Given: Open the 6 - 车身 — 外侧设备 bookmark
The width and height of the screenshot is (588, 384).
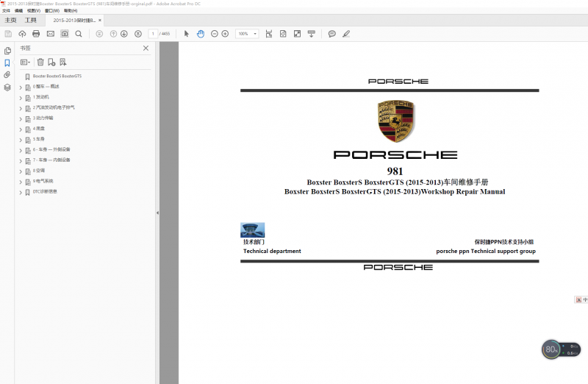Looking at the screenshot, I should pos(51,149).
